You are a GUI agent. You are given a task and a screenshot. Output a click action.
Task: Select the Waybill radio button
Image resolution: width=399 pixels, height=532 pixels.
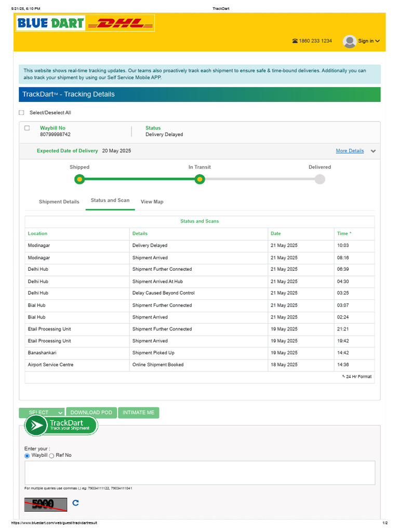click(27, 456)
